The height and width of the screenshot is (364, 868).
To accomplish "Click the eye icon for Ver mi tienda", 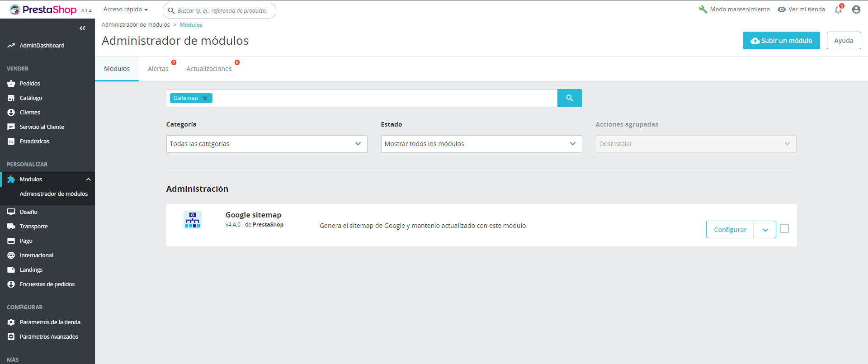I will (x=782, y=9).
